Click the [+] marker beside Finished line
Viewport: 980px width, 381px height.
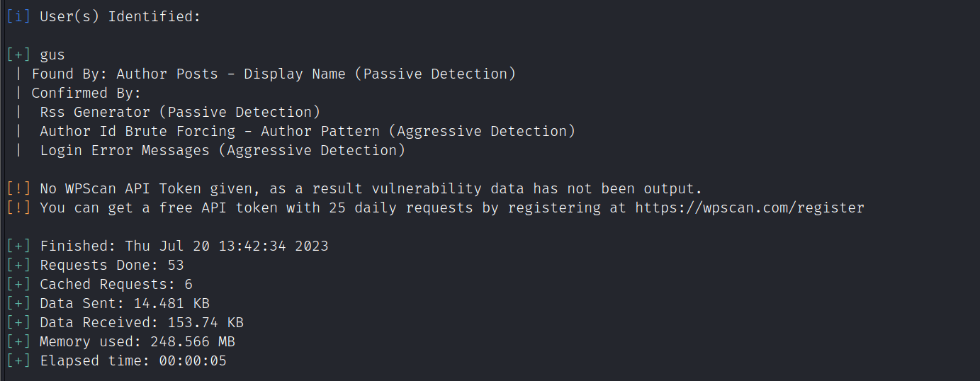click(18, 246)
